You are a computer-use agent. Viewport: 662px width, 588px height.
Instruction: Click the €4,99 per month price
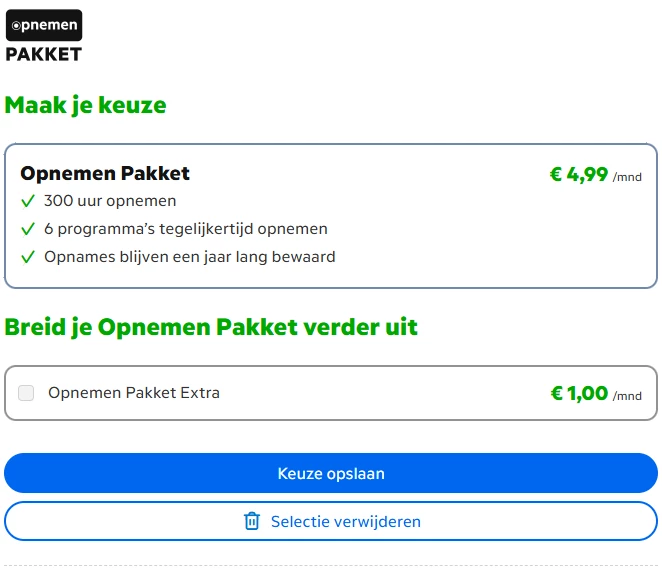click(x=579, y=175)
